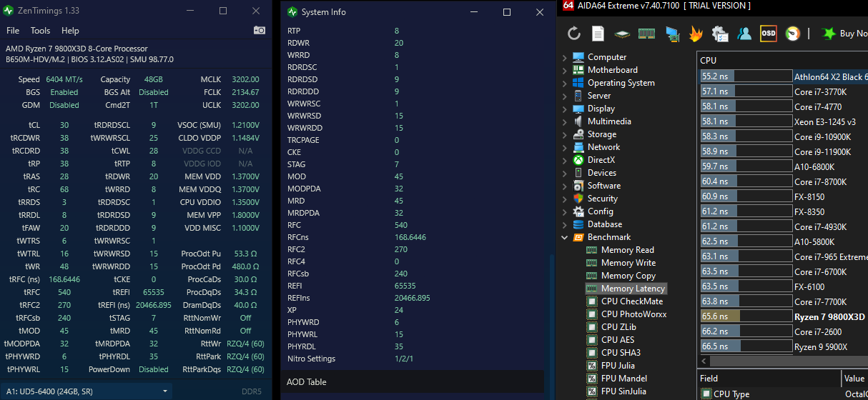Open the FPU SinJulia benchmark

(623, 391)
